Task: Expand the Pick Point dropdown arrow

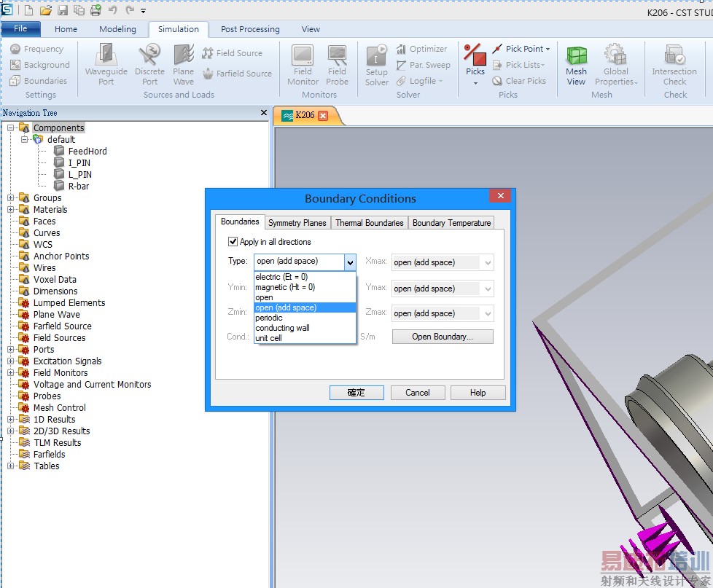Action: pos(548,49)
